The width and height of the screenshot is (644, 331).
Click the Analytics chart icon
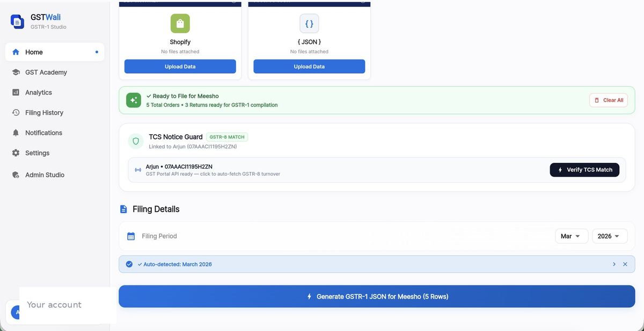(x=16, y=92)
